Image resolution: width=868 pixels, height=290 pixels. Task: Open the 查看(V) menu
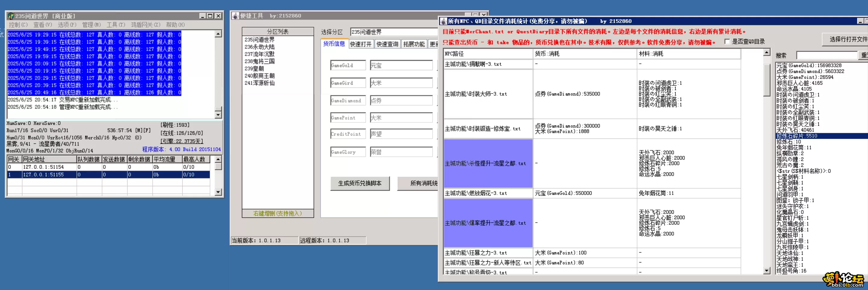[x=42, y=25]
